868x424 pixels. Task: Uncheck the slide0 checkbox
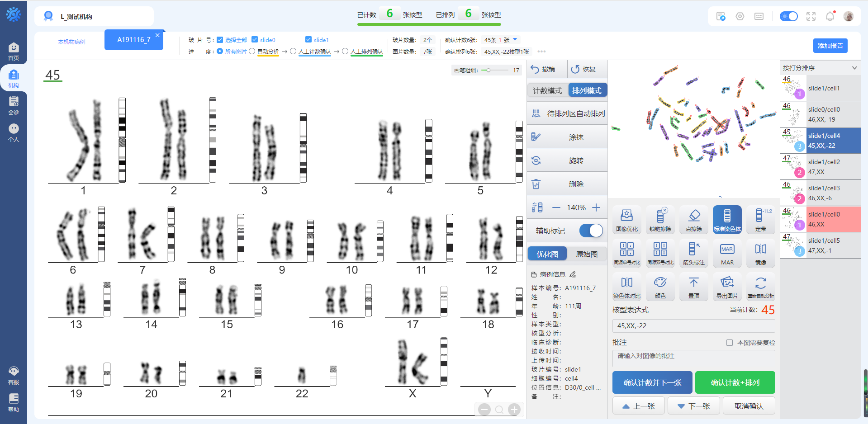click(255, 40)
